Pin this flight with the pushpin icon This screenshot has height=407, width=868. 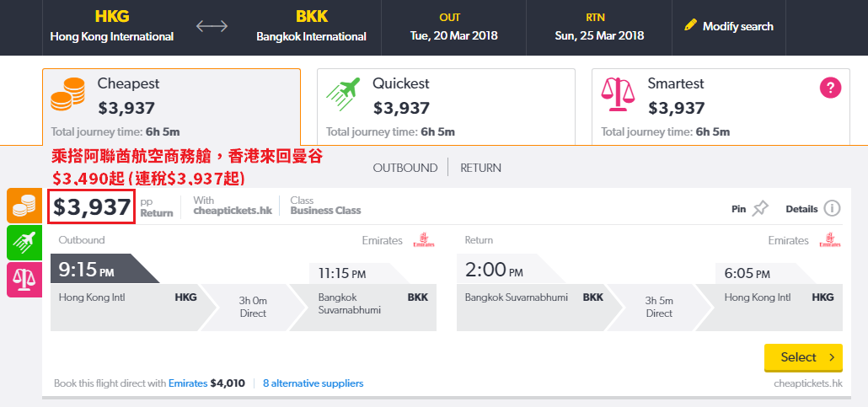(x=761, y=209)
